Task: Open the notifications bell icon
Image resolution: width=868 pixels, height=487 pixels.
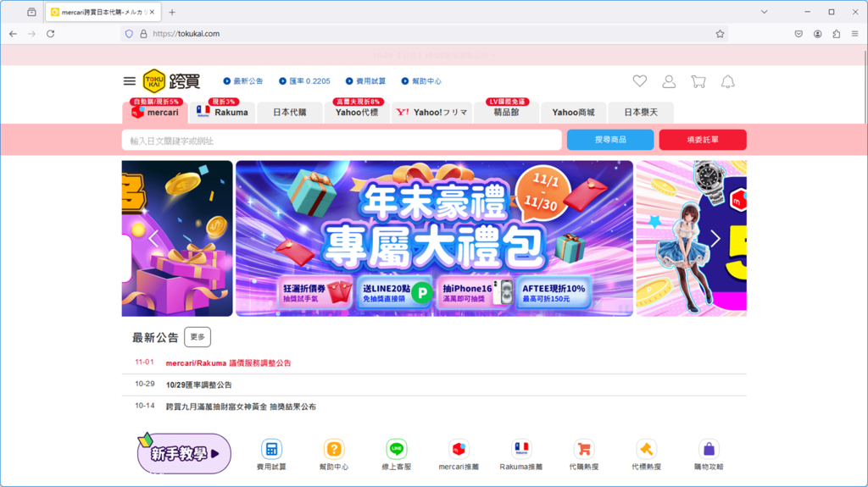Action: tap(727, 81)
